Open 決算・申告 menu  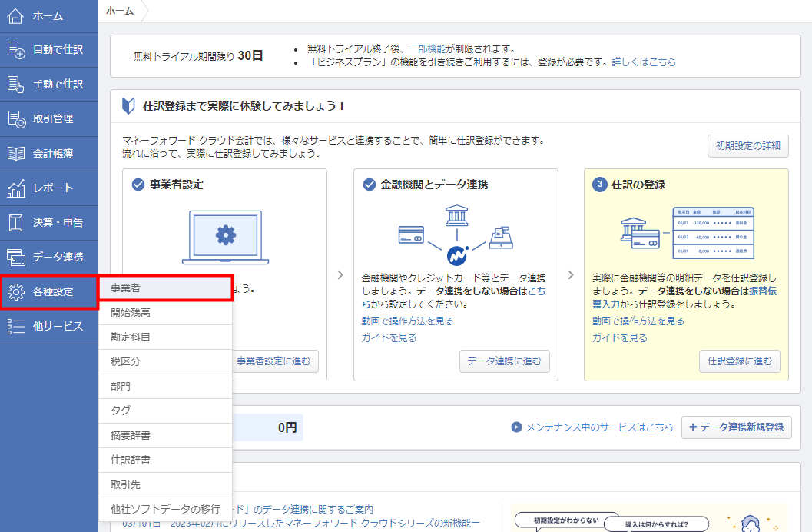[48, 223]
